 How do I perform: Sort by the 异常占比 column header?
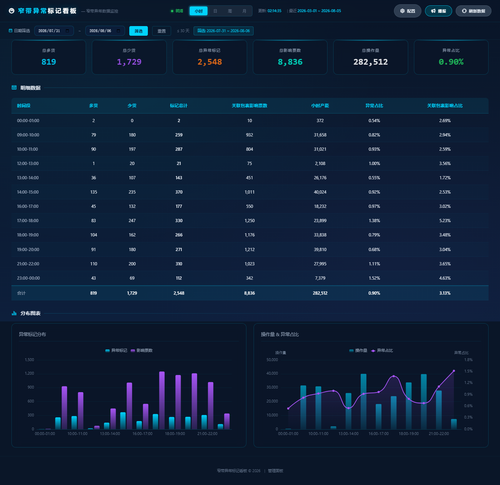(374, 106)
